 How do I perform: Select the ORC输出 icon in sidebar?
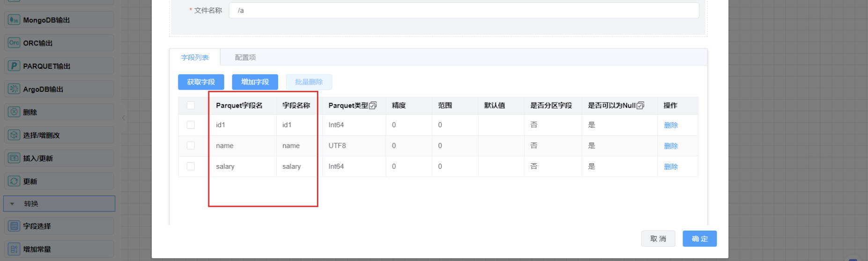[14, 43]
